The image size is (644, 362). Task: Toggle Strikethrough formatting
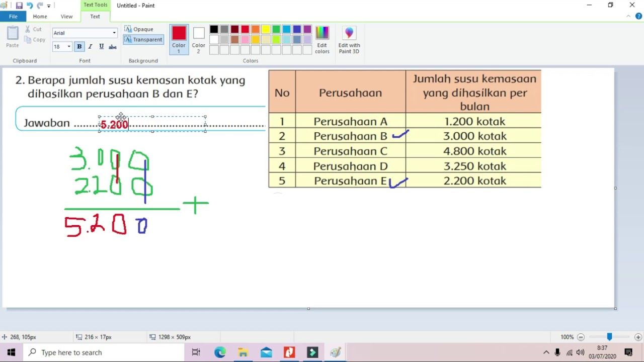[113, 47]
